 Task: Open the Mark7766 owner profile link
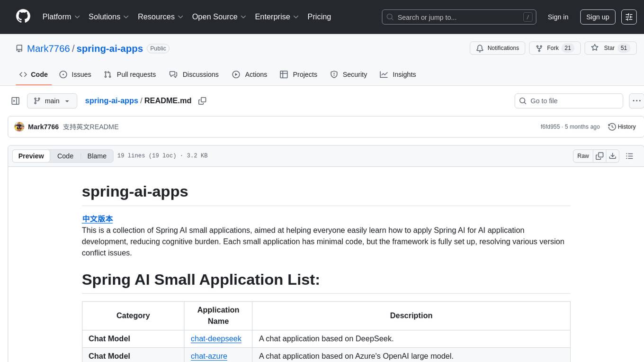pos(48,48)
